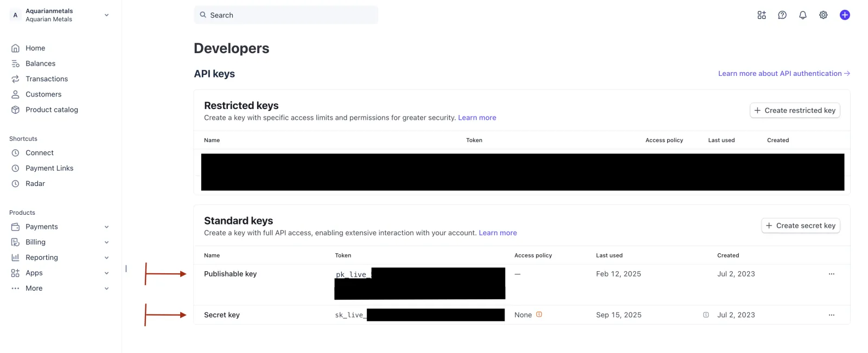
Task: Click the Create secret key button
Action: [x=801, y=226]
